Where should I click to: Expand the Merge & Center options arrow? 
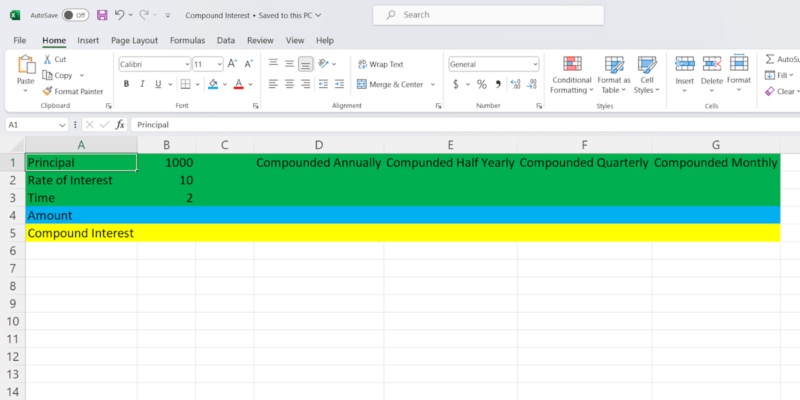(x=433, y=85)
